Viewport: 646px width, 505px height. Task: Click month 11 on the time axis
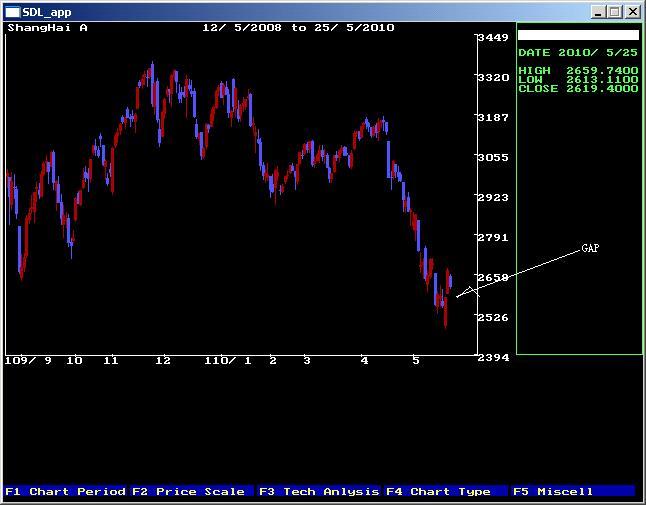[x=111, y=361]
